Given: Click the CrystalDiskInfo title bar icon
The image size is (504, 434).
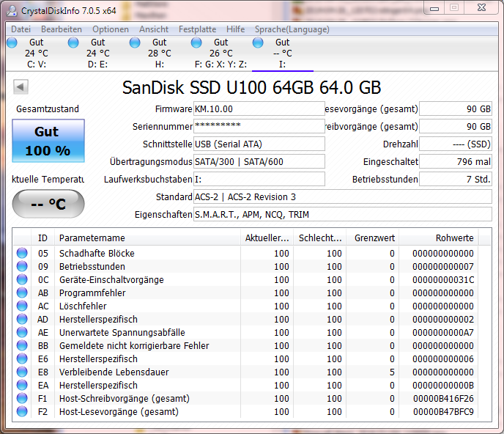Looking at the screenshot, I should [x=12, y=10].
